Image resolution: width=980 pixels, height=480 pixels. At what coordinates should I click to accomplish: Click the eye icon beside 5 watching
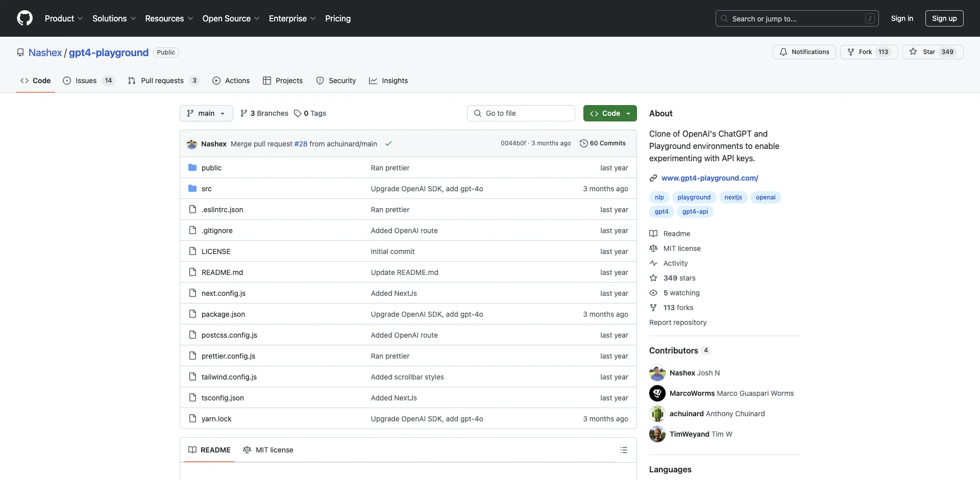point(653,293)
